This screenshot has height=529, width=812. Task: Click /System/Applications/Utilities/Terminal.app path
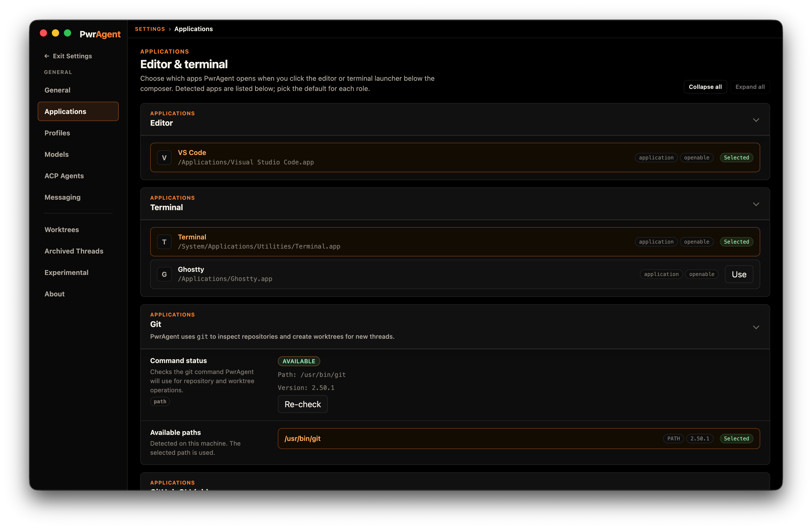coord(259,246)
